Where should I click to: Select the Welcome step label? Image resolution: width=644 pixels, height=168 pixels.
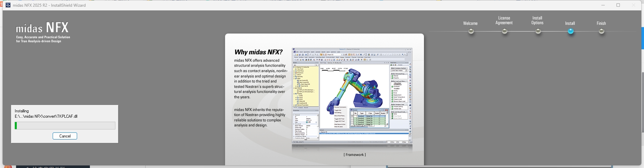(x=470, y=23)
